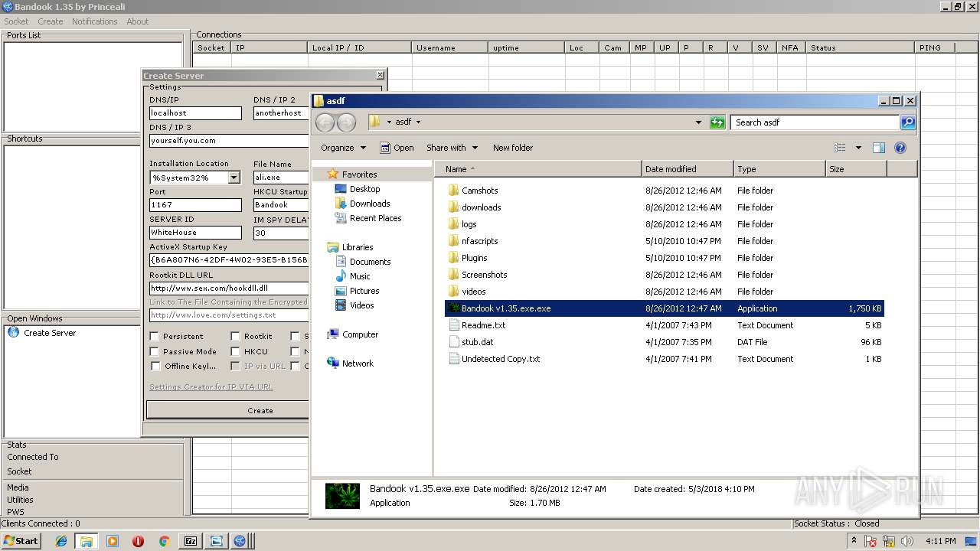Image resolution: width=980 pixels, height=551 pixels.
Task: Open Documents library in sidebar
Action: (x=370, y=262)
